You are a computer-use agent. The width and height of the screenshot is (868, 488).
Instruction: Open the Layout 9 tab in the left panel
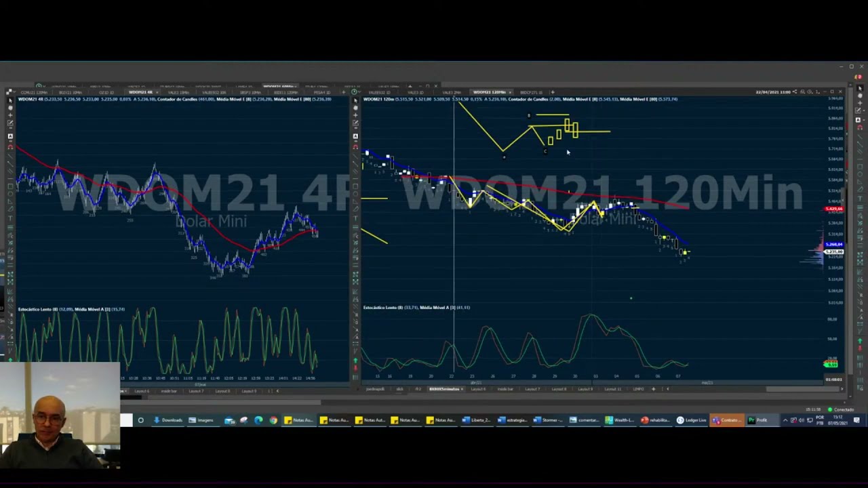[x=249, y=391]
